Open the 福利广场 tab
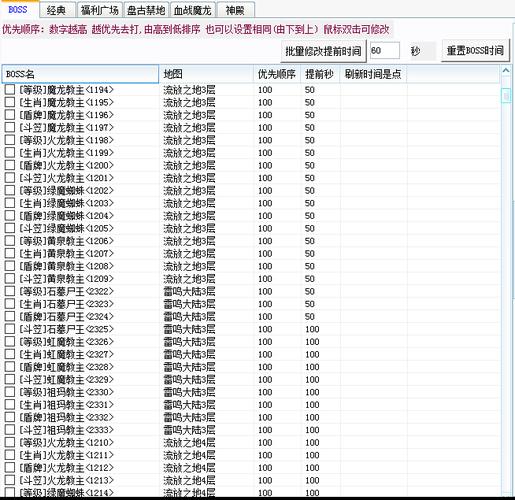This screenshot has height=500, width=515. coord(99,10)
